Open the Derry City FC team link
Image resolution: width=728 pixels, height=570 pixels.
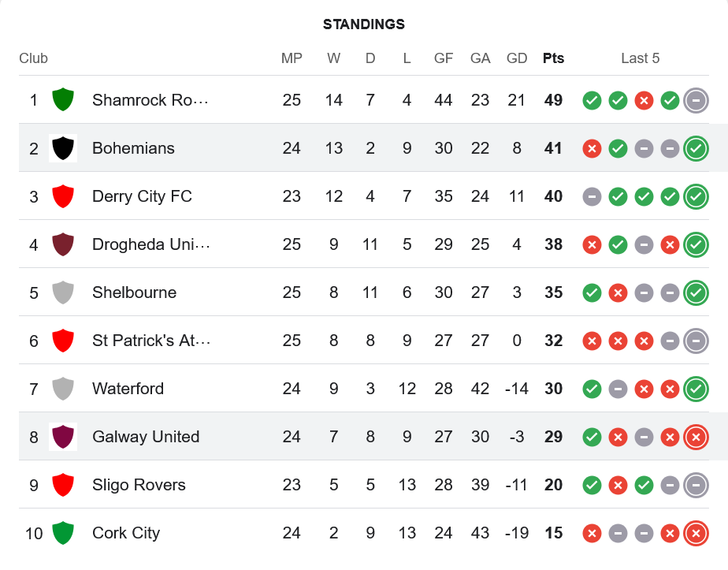[142, 196]
